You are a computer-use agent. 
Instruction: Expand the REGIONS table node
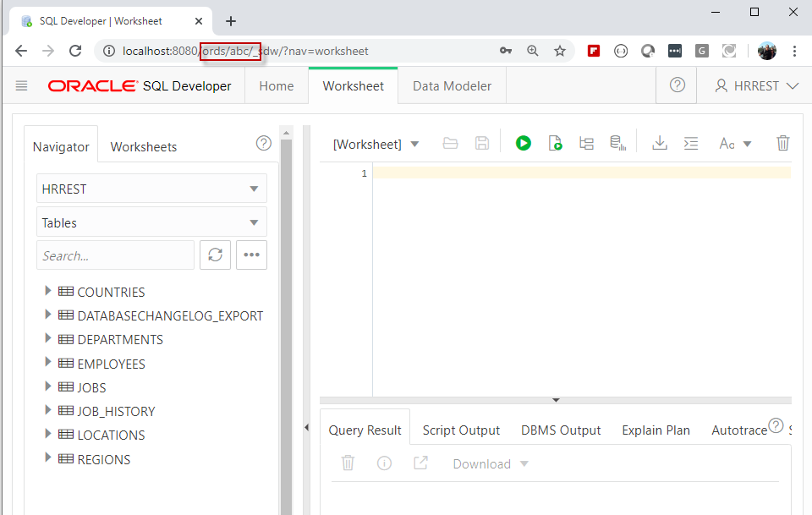47,457
